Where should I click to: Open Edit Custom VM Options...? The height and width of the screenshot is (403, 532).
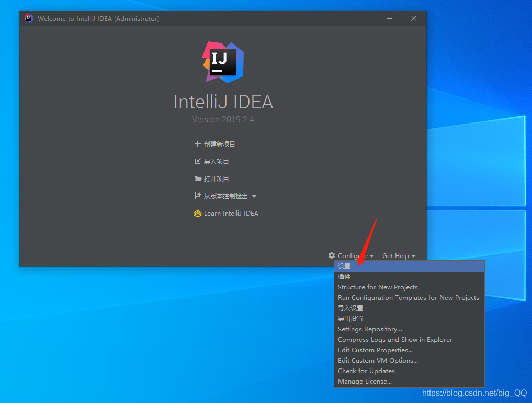(409, 361)
